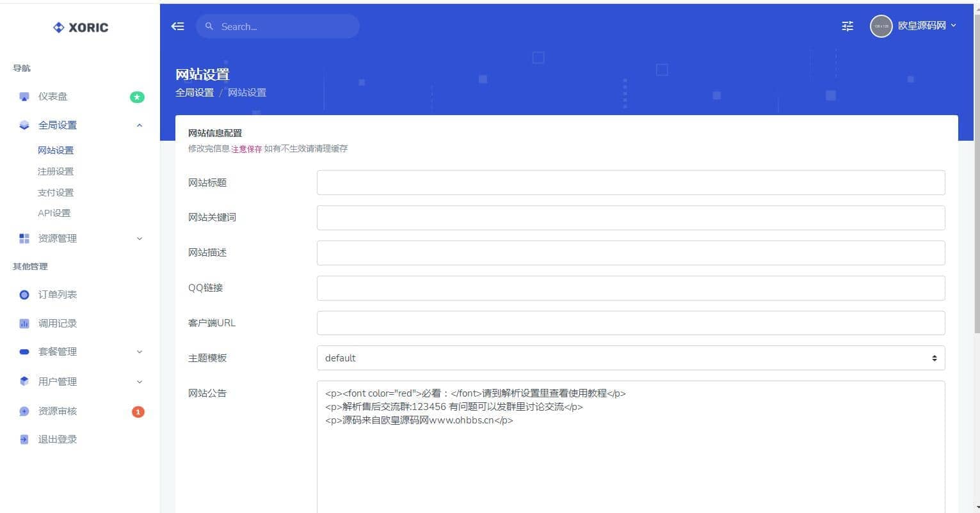Open 注册设置 in the sidebar
The height and width of the screenshot is (513, 980).
(56, 171)
